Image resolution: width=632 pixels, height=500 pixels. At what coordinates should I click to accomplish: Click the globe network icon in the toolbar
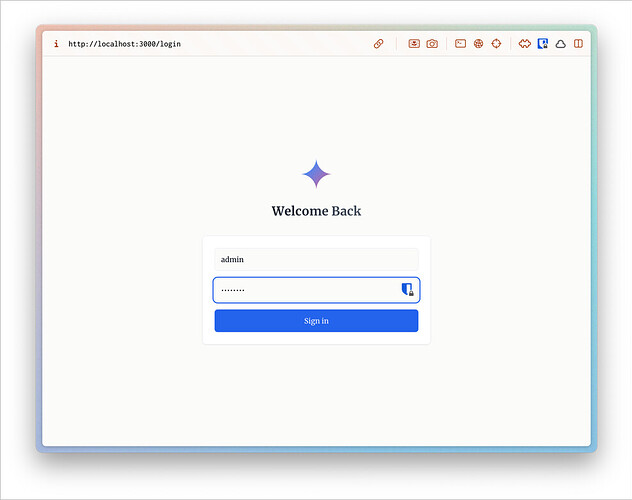click(x=478, y=44)
